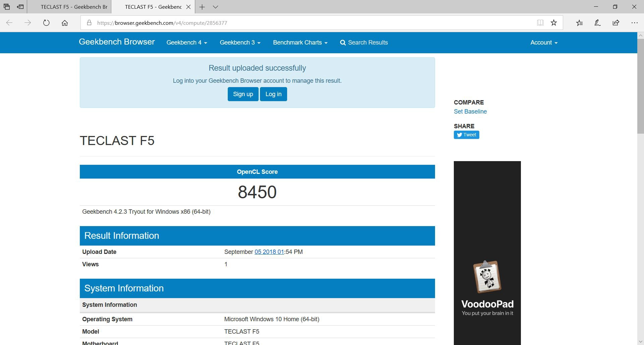Expand the Geekbench 3 dropdown menu
The image size is (644, 345).
click(x=240, y=43)
